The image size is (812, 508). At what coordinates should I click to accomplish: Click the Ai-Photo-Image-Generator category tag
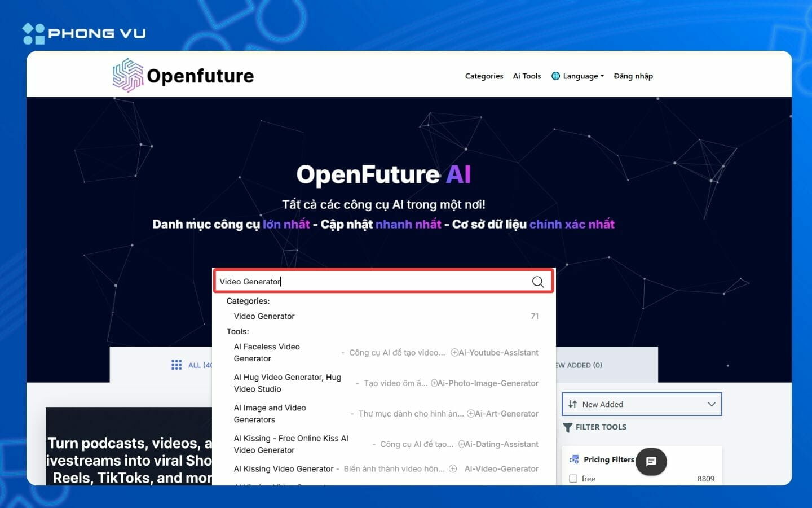[488, 383]
